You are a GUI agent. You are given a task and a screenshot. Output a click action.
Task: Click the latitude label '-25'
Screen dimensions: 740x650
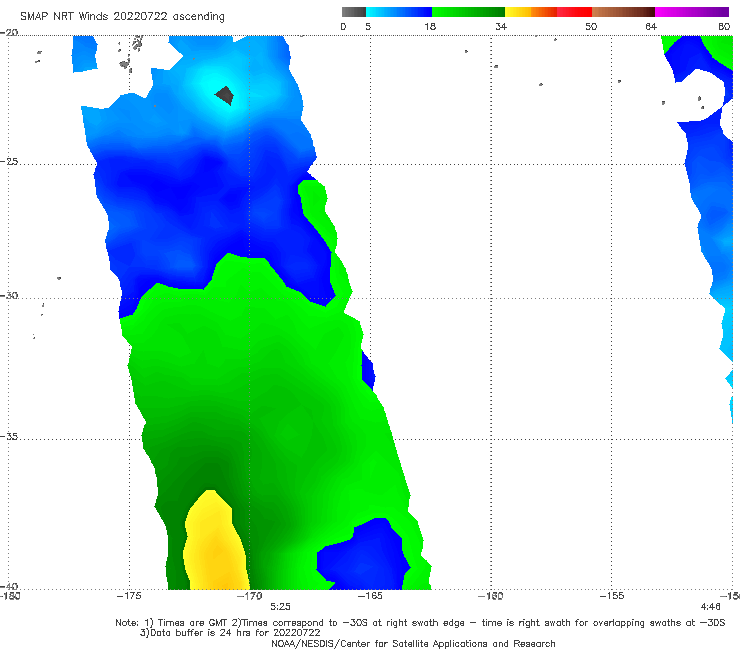(x=9, y=161)
